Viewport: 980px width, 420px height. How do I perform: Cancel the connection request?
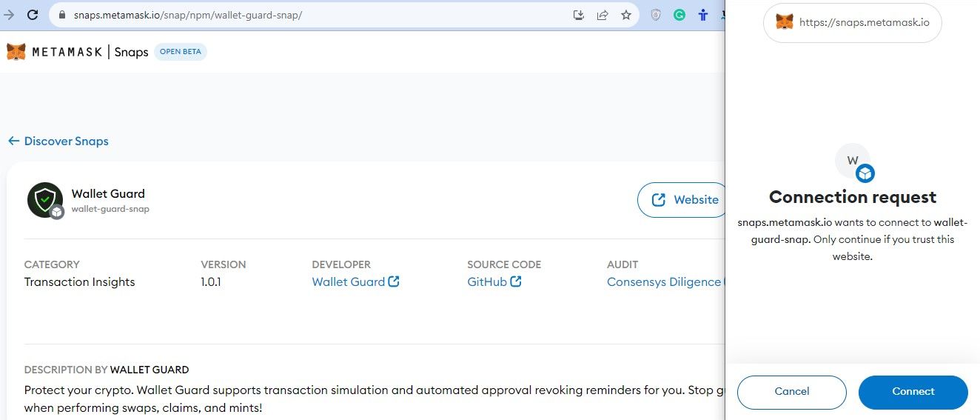(x=791, y=391)
